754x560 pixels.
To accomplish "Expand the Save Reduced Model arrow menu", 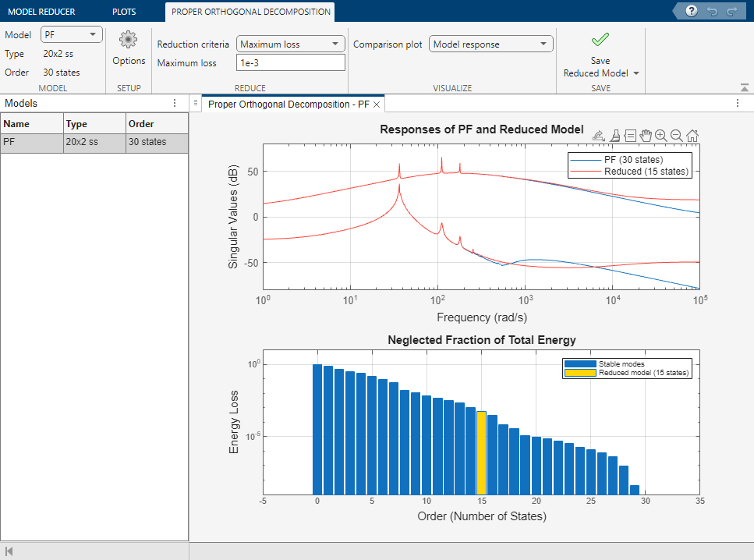I will pos(635,73).
